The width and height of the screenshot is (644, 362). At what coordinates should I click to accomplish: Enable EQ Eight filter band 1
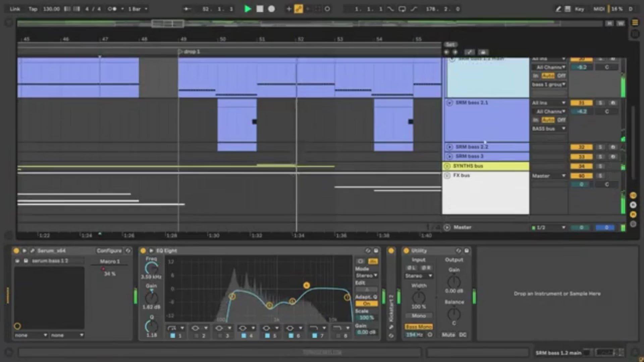(x=173, y=336)
